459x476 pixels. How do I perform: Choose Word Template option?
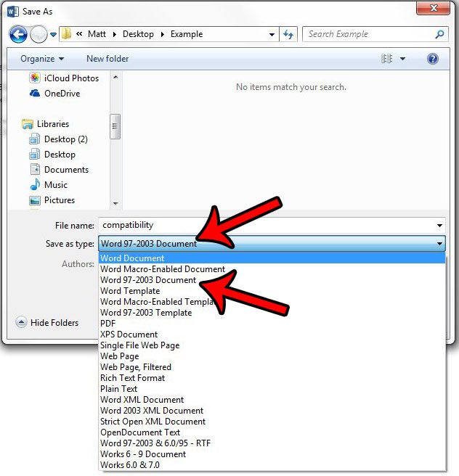[x=272, y=291]
